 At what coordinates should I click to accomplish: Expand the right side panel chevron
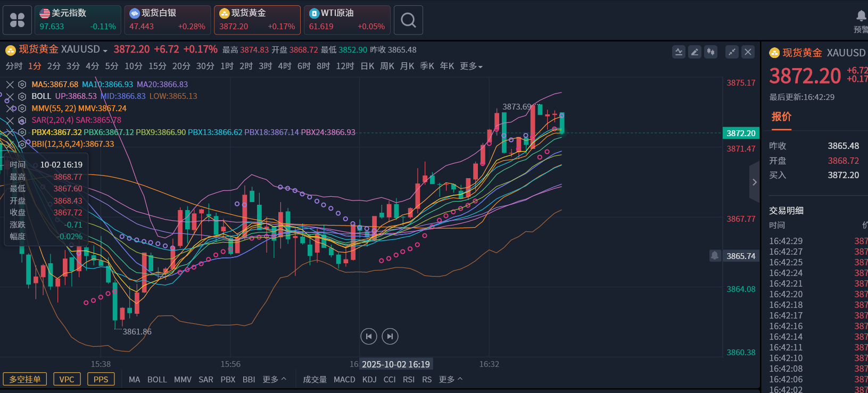coord(754,182)
